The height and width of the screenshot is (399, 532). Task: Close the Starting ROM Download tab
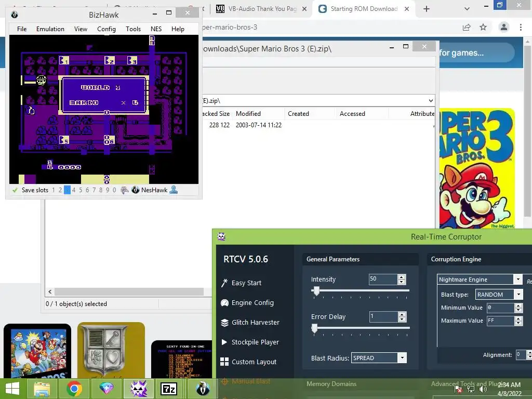coord(406,9)
